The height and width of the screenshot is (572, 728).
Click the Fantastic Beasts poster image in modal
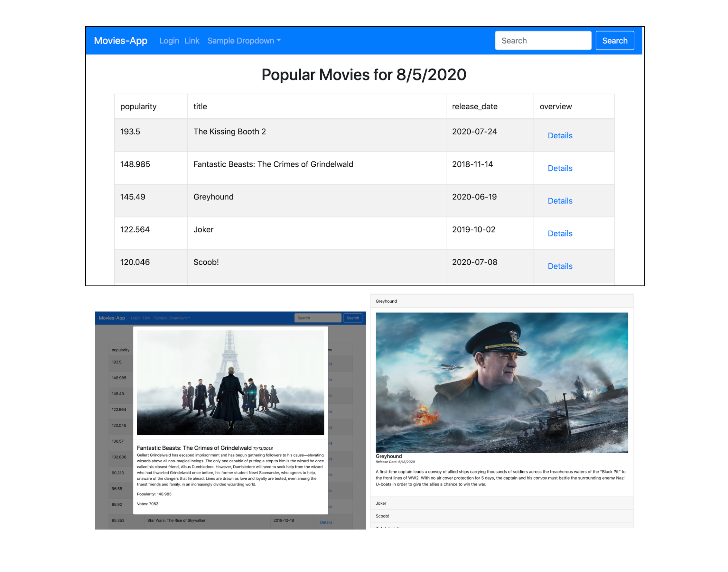230,383
